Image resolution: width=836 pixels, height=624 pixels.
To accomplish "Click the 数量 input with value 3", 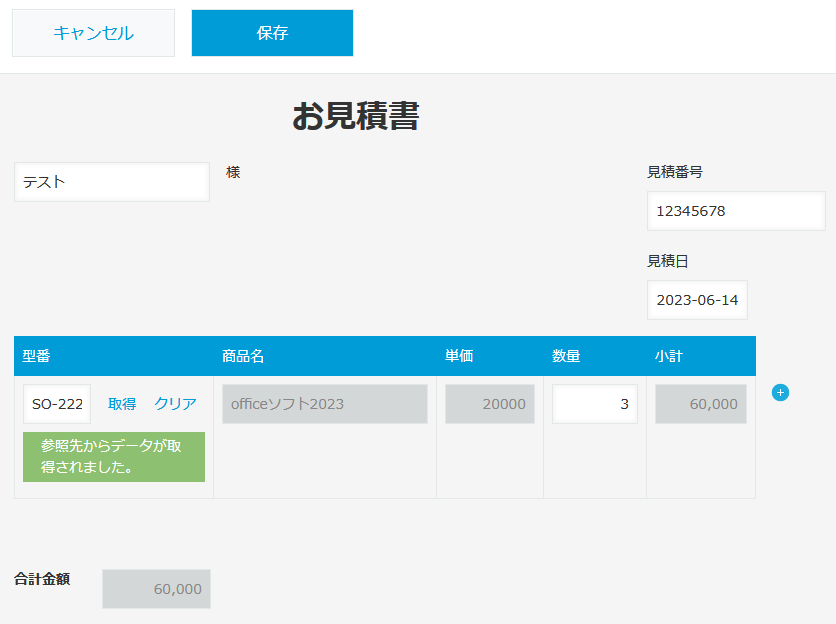I will [x=594, y=404].
